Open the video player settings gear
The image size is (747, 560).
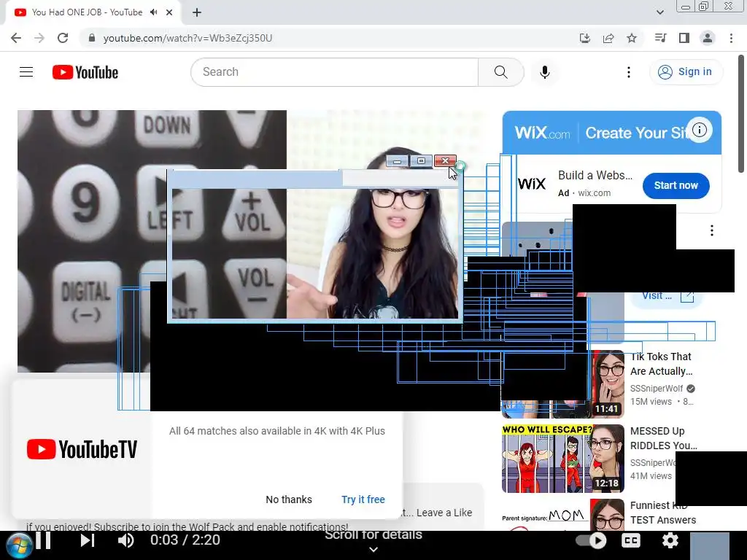click(x=670, y=540)
